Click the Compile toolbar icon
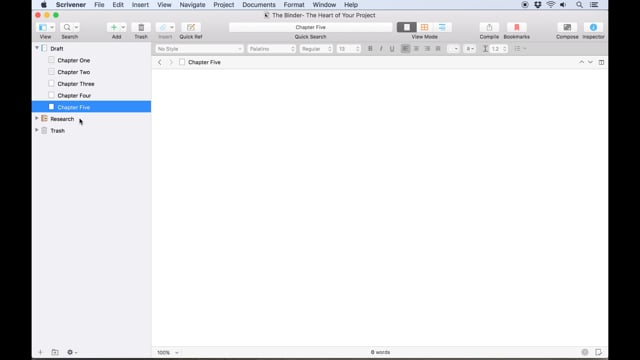The width and height of the screenshot is (640, 360). pos(489,27)
